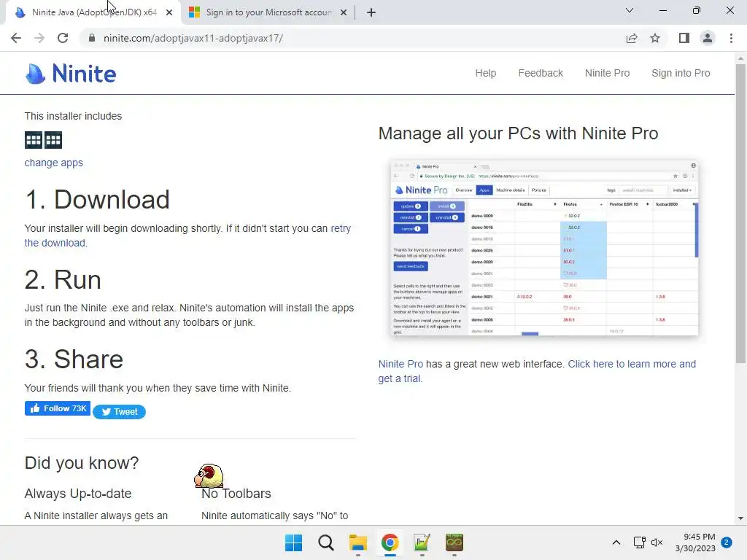Viewport: 747px width, 560px height.
Task: Open the Feedback page
Action: [541, 74]
